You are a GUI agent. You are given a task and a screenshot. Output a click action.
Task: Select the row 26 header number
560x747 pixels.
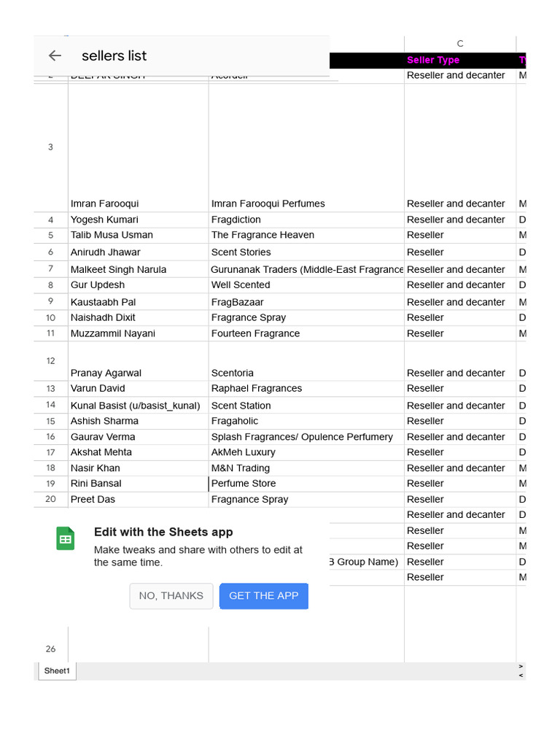click(50, 649)
